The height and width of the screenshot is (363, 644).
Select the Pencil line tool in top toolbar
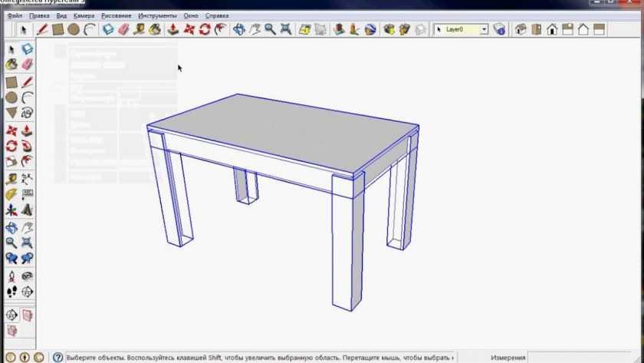click(x=42, y=30)
